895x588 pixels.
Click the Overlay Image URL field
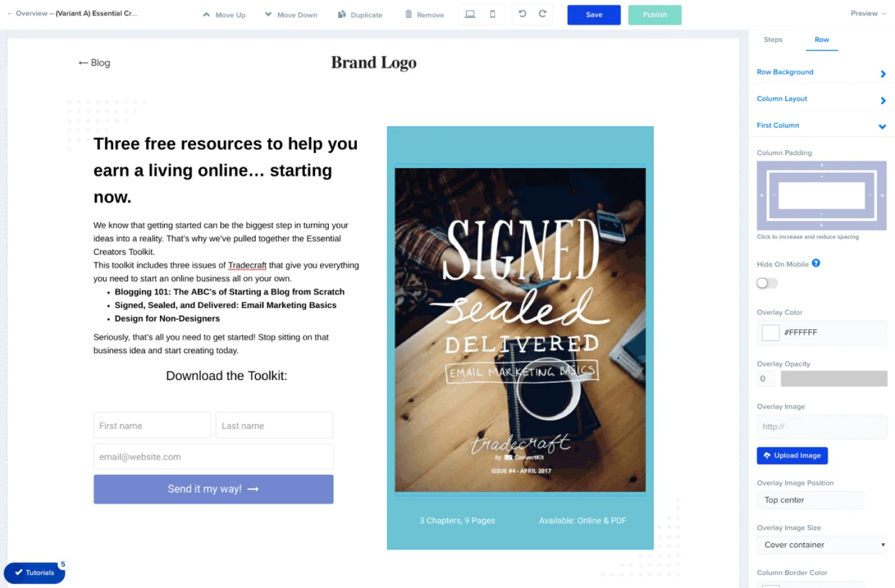(x=822, y=427)
